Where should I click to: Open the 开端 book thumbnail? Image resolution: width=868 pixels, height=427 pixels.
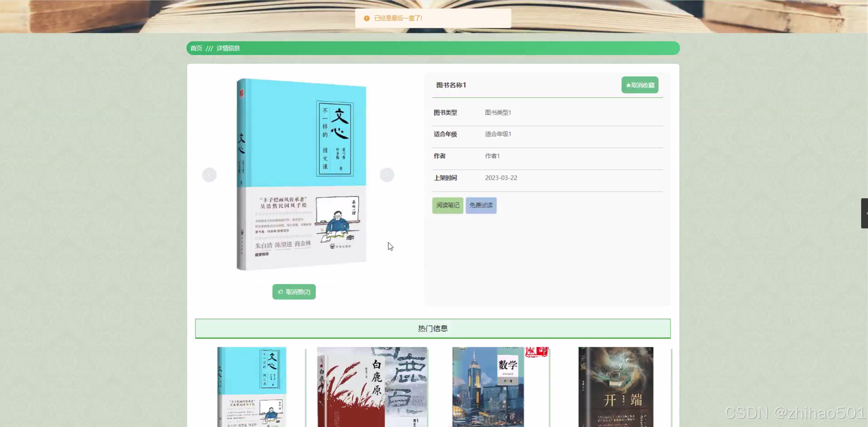point(616,387)
